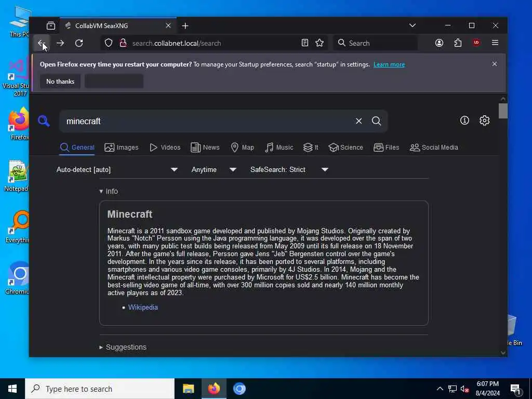This screenshot has height=399, width=532.
Task: Go back using the browser back arrow
Action: pos(42,43)
